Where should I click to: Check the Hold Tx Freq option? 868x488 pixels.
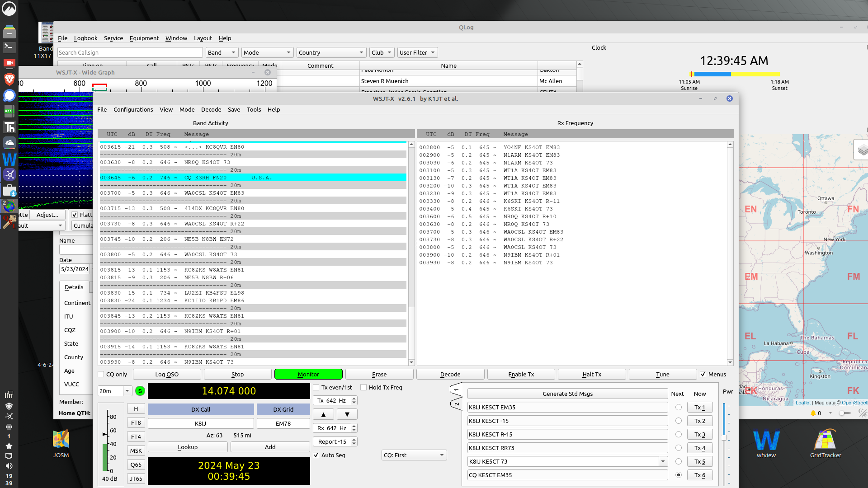(363, 387)
